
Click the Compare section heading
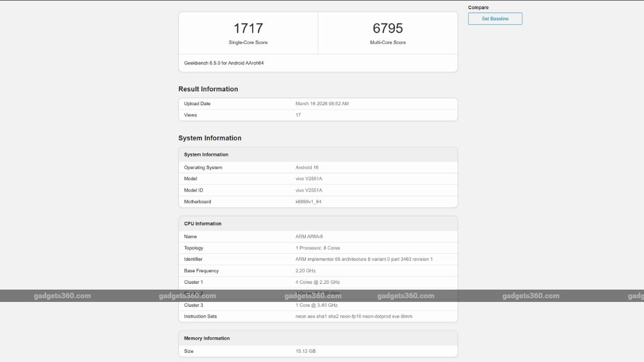(x=478, y=7)
